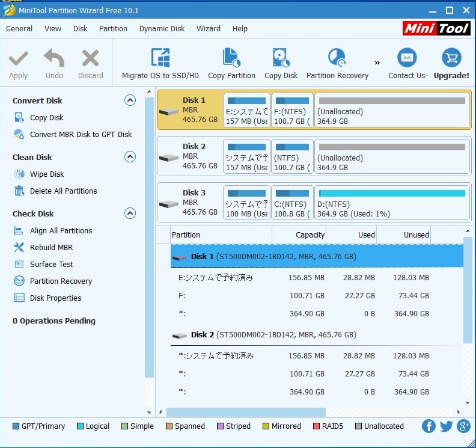Open the Wizard menu
The height and width of the screenshot is (448, 476).
coord(208,28)
